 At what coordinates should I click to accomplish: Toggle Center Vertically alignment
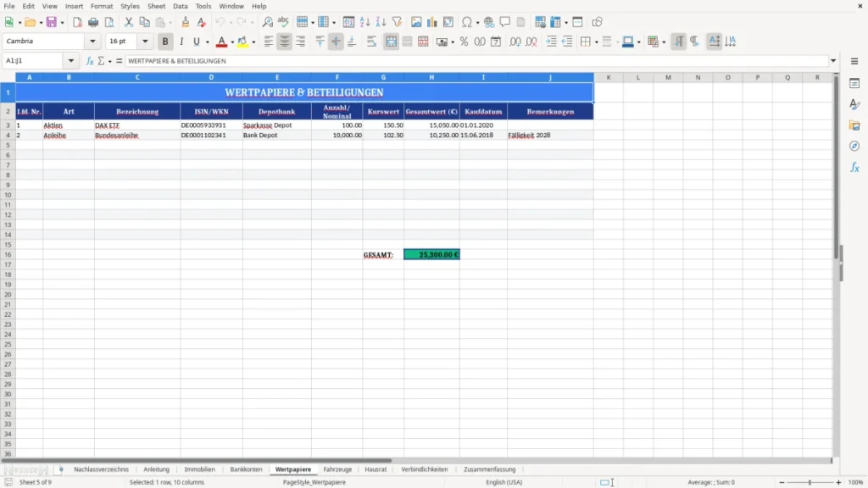336,42
